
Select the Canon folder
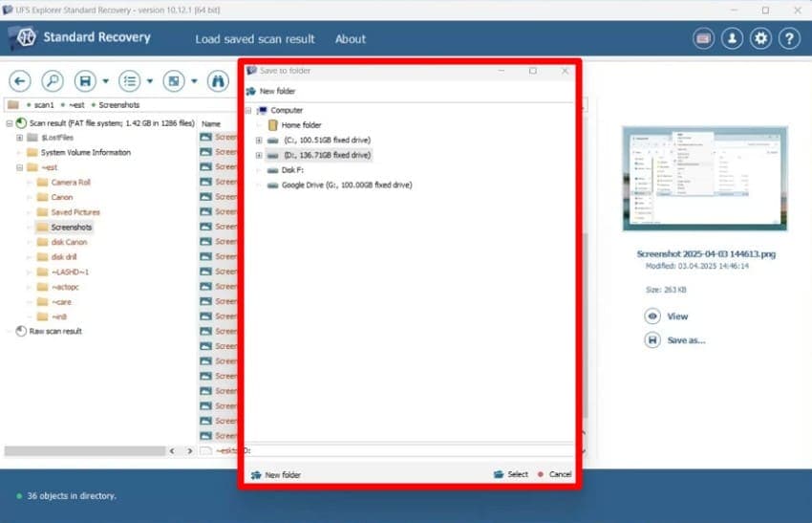62,198
